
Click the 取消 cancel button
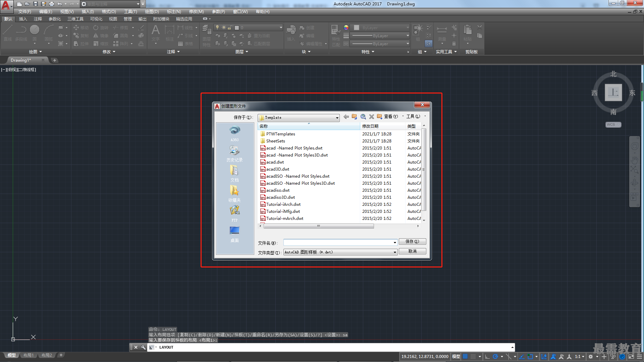pyautogui.click(x=412, y=251)
